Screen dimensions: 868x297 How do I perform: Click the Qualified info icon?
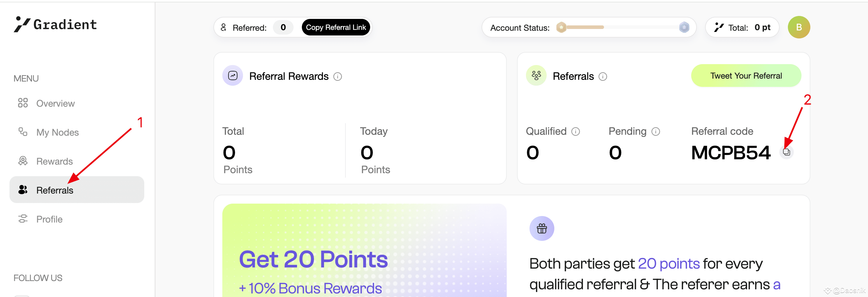pyautogui.click(x=576, y=132)
